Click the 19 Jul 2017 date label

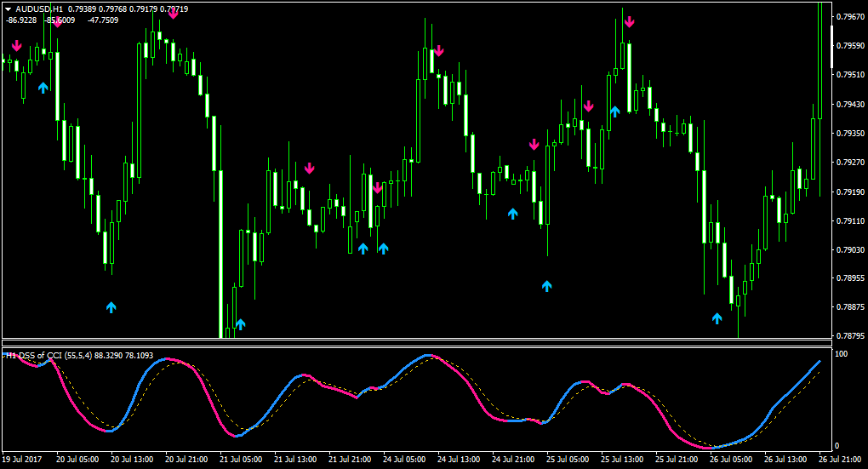22,460
